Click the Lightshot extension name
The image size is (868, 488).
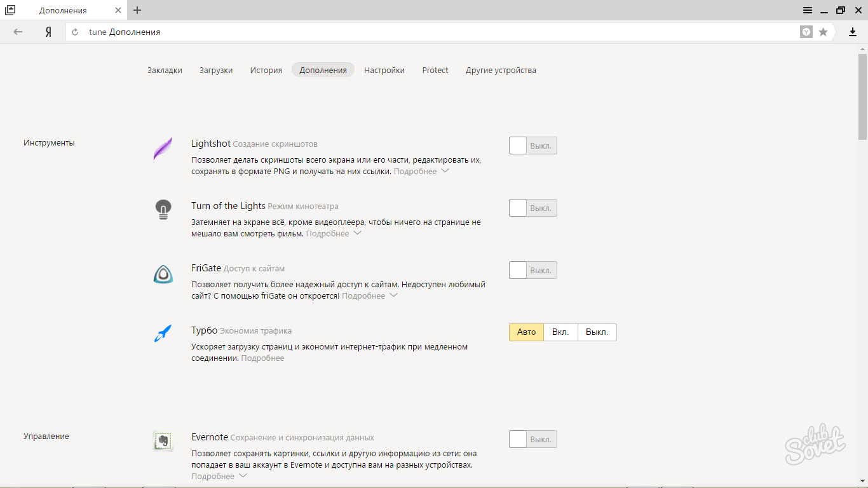click(x=211, y=144)
